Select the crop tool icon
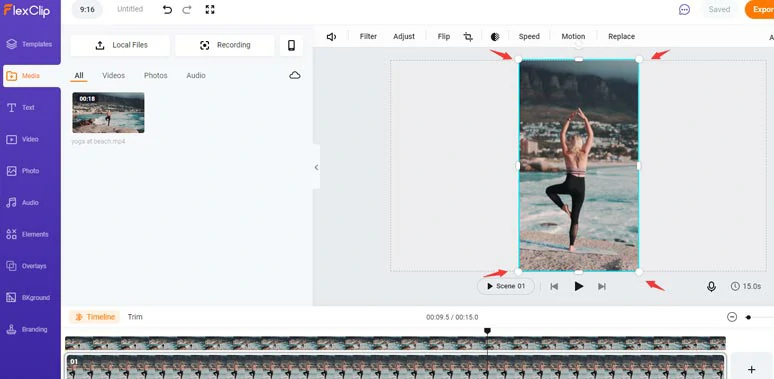The height and width of the screenshot is (379, 774). tap(468, 37)
